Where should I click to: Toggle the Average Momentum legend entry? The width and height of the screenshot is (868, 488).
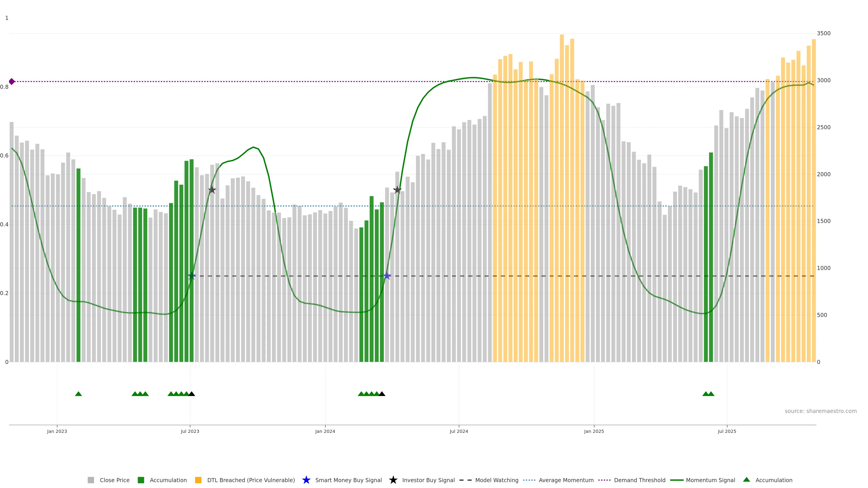[566, 480]
